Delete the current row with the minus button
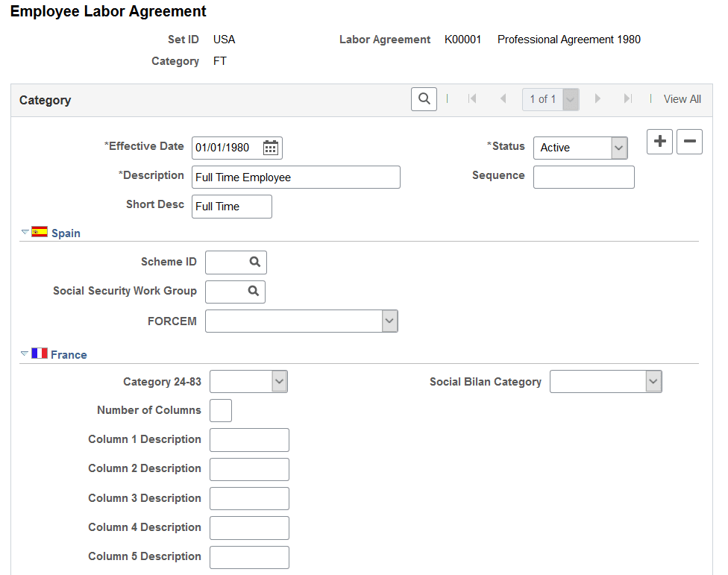This screenshot has height=575, width=728. (689, 142)
